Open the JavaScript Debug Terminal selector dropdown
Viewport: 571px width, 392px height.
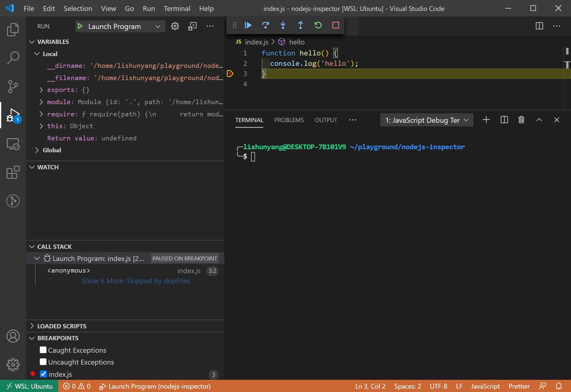pyautogui.click(x=427, y=120)
